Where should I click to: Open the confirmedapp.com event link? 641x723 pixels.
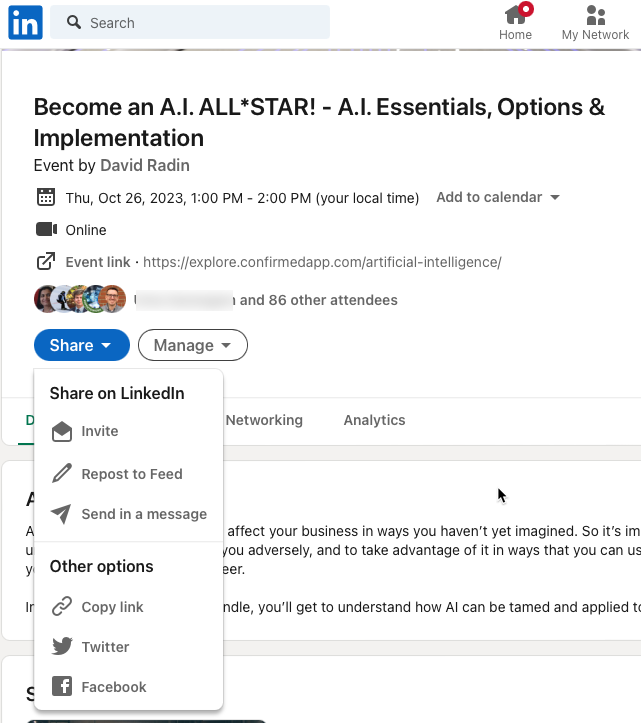(x=322, y=262)
